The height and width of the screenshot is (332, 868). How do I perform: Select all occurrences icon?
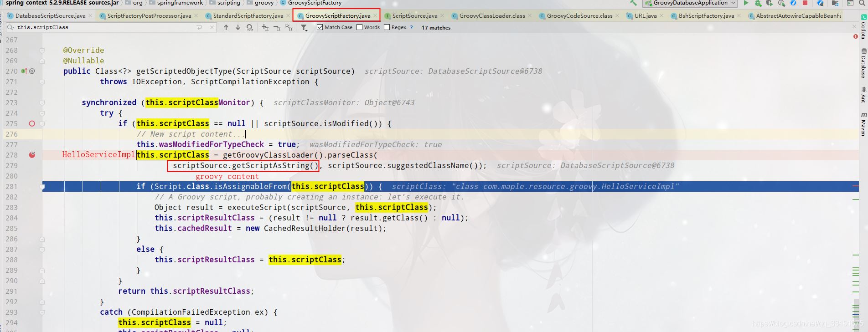[289, 28]
